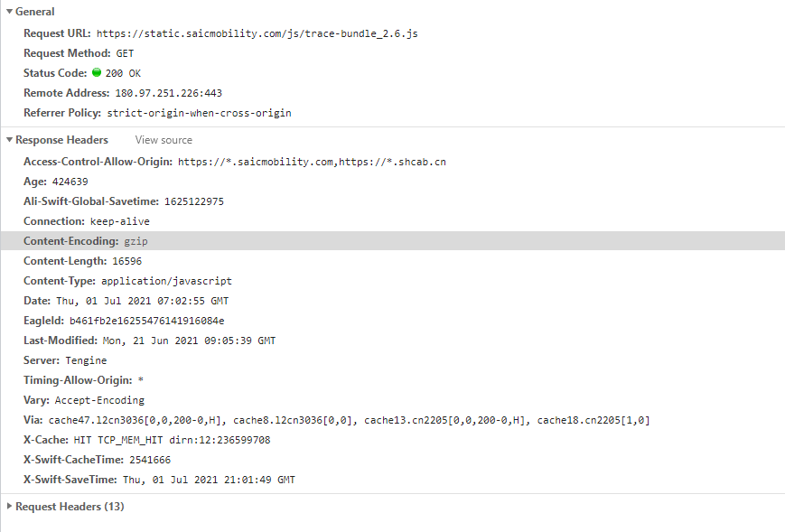Viewport: 785px width, 532px height.
Task: Click the X-Swift-SaveTime header value
Action: 209,480
